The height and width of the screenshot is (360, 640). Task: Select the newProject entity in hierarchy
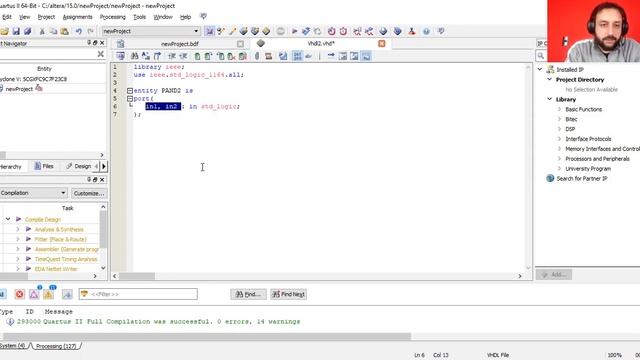(x=19, y=89)
